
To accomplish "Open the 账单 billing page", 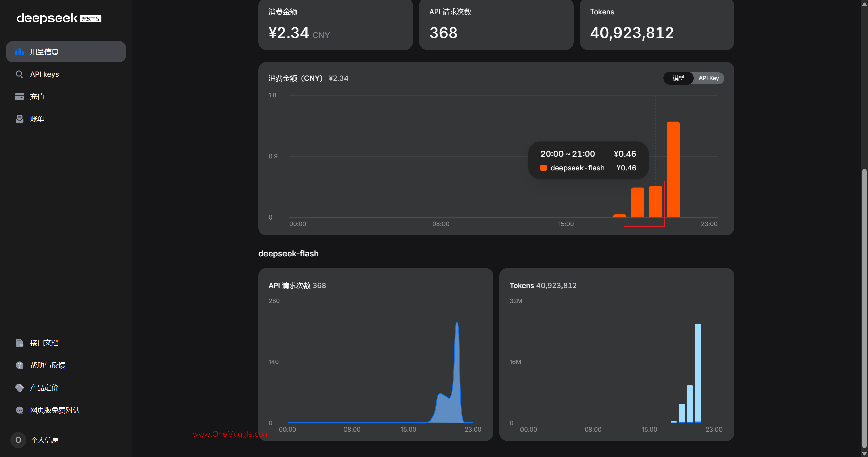I will coord(66,119).
